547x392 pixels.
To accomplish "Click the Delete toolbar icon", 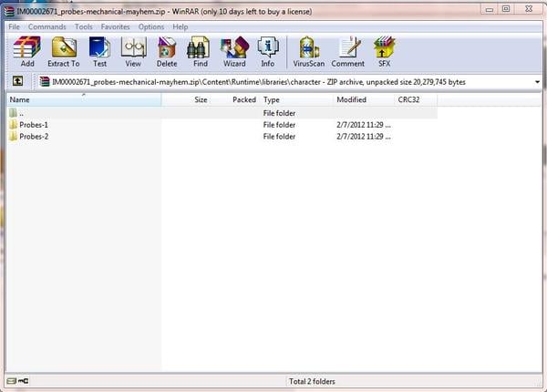I will pos(167,52).
